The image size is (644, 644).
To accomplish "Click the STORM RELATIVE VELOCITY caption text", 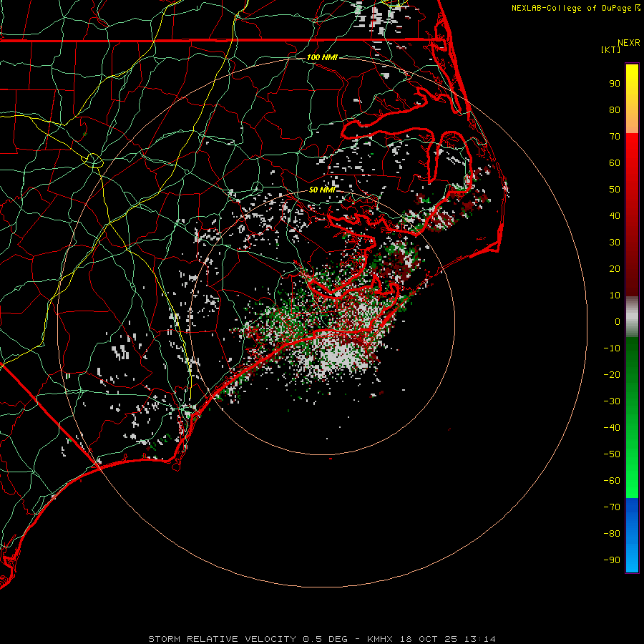I will tap(222, 639).
